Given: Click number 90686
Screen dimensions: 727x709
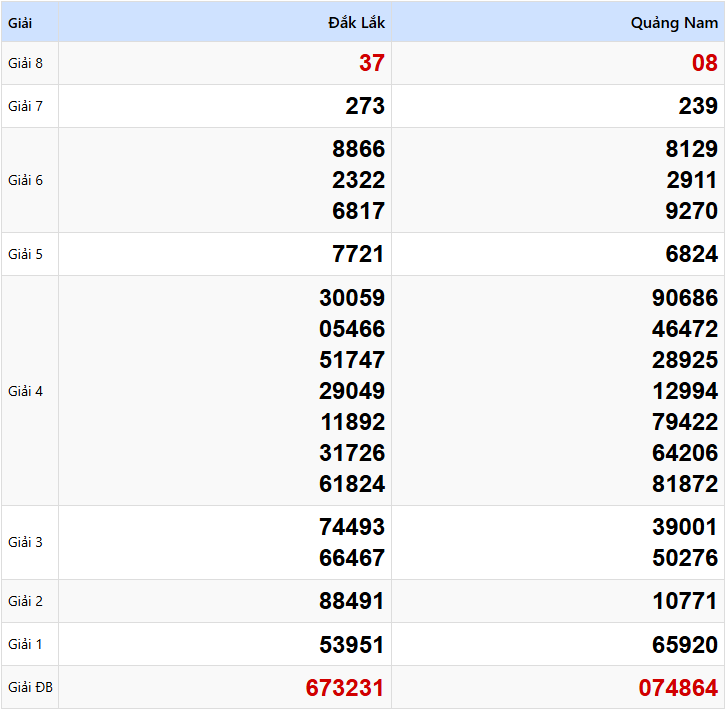Looking at the screenshot, I should point(685,298).
